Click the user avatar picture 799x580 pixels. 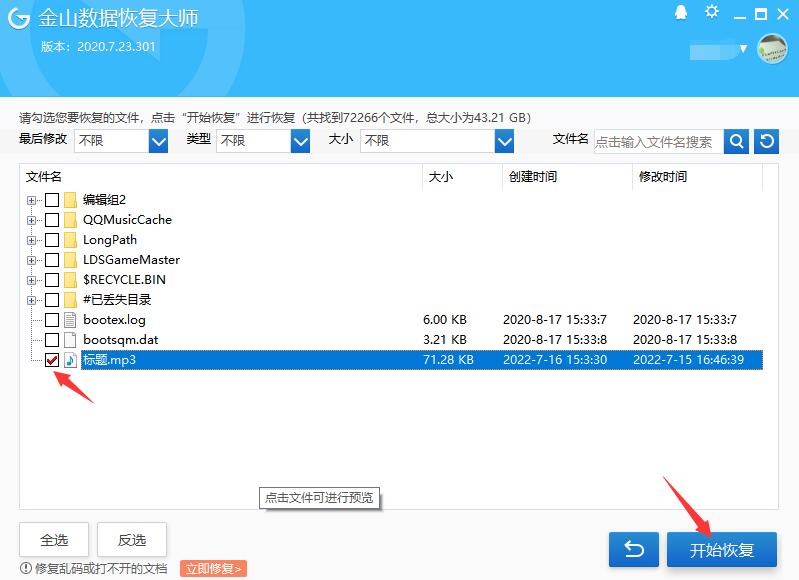click(773, 49)
